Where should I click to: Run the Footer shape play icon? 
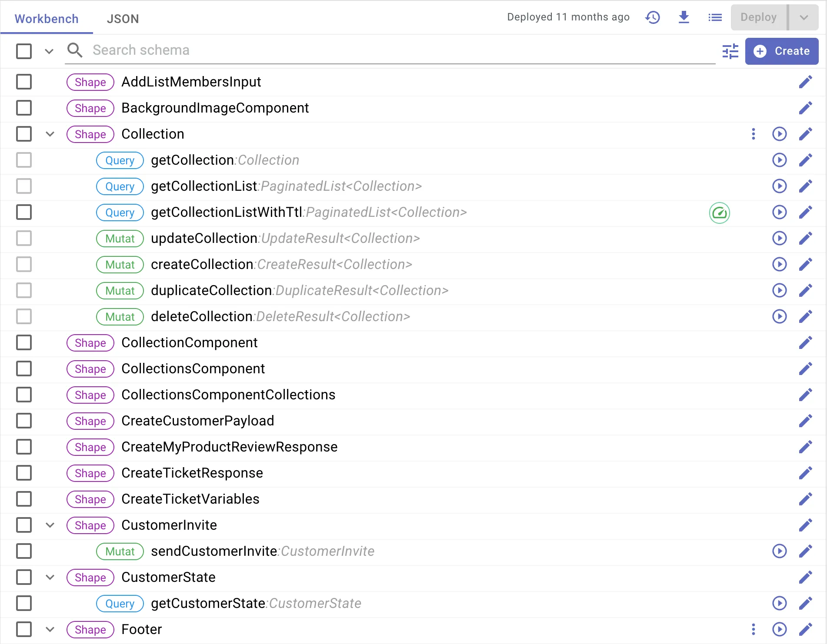point(780,629)
